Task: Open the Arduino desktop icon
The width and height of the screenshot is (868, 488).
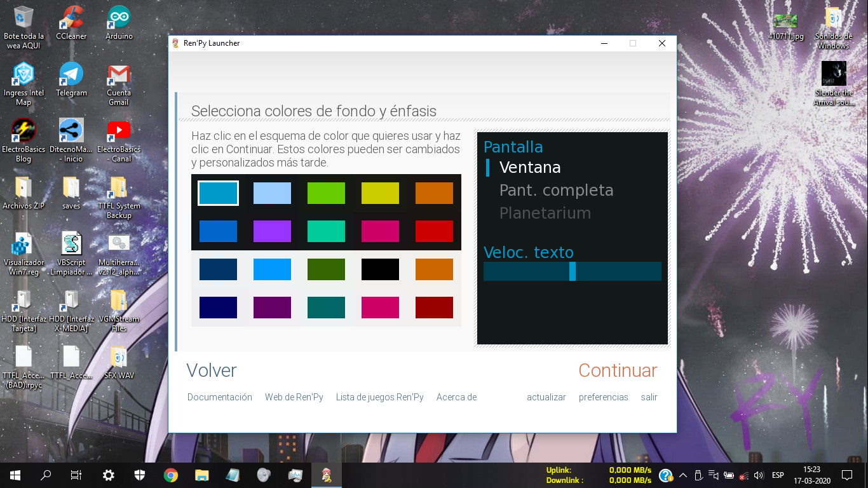Action: 119,19
